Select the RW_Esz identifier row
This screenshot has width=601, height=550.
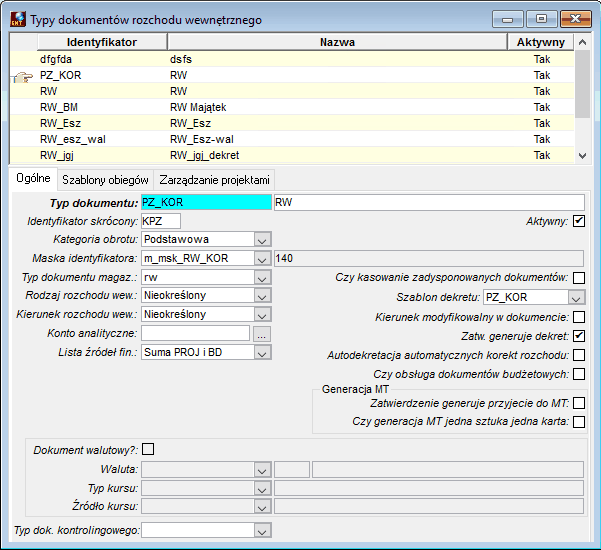pos(292,123)
